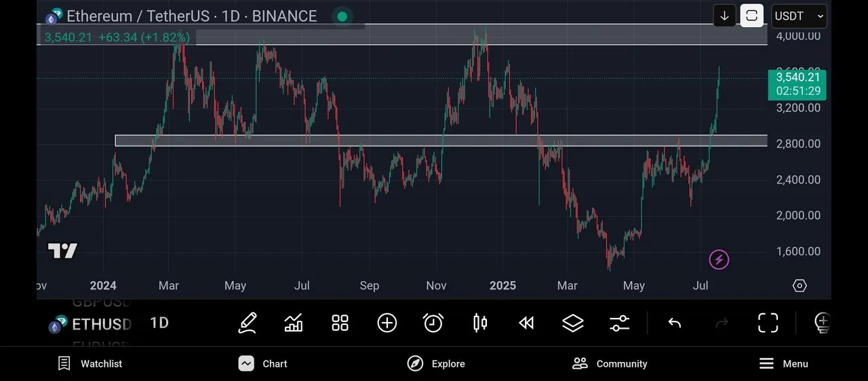Open the layout grid templates icon

340,323
